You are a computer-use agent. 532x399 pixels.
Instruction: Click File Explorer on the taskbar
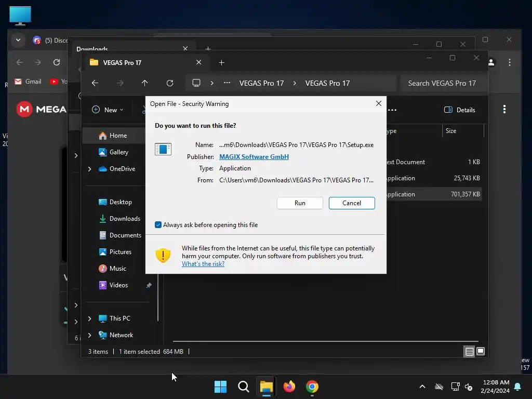coord(267,387)
